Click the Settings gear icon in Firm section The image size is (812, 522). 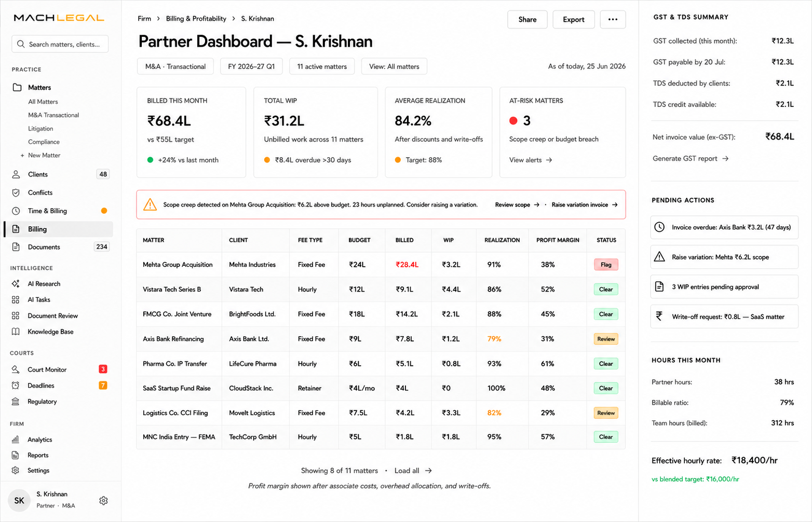point(16,470)
